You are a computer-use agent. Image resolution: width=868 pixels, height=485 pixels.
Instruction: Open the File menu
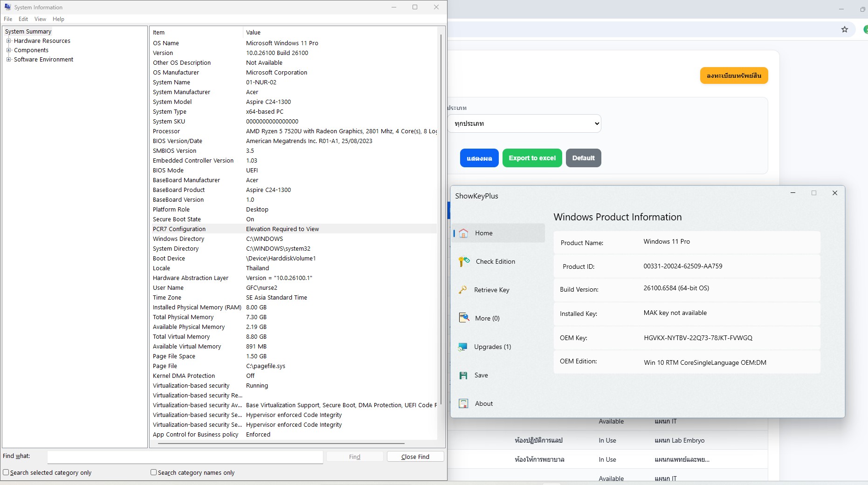click(x=8, y=19)
